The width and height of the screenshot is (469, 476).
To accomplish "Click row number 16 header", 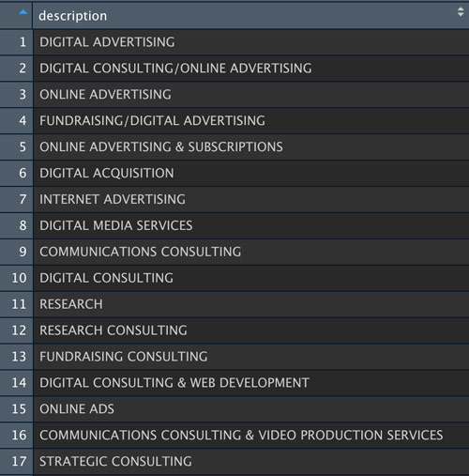I will pos(16,436).
